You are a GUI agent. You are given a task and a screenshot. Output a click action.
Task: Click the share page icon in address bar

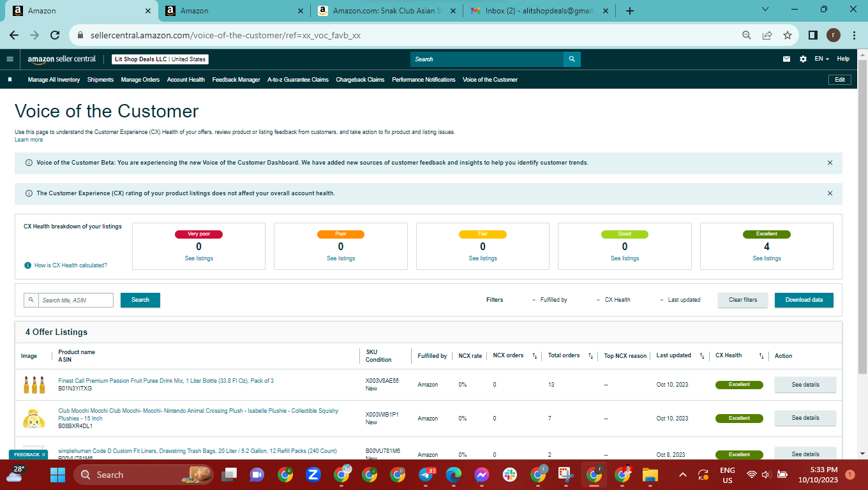pyautogui.click(x=767, y=35)
